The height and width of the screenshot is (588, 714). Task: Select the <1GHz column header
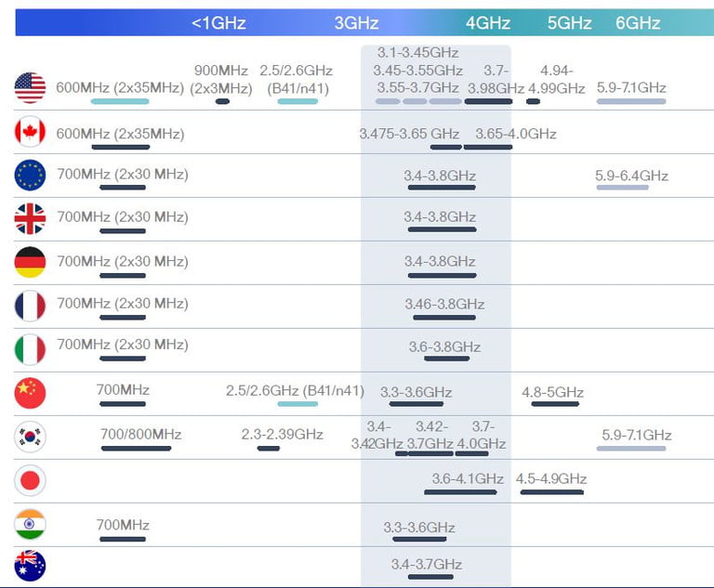[x=218, y=23]
